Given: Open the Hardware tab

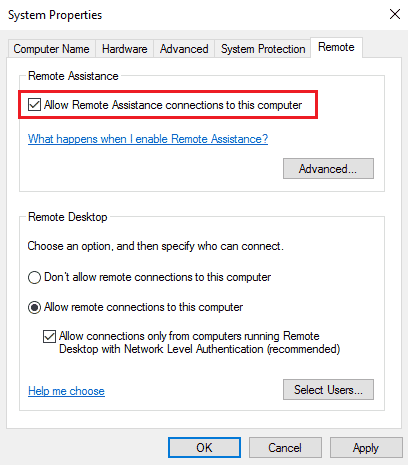Looking at the screenshot, I should point(124,49).
